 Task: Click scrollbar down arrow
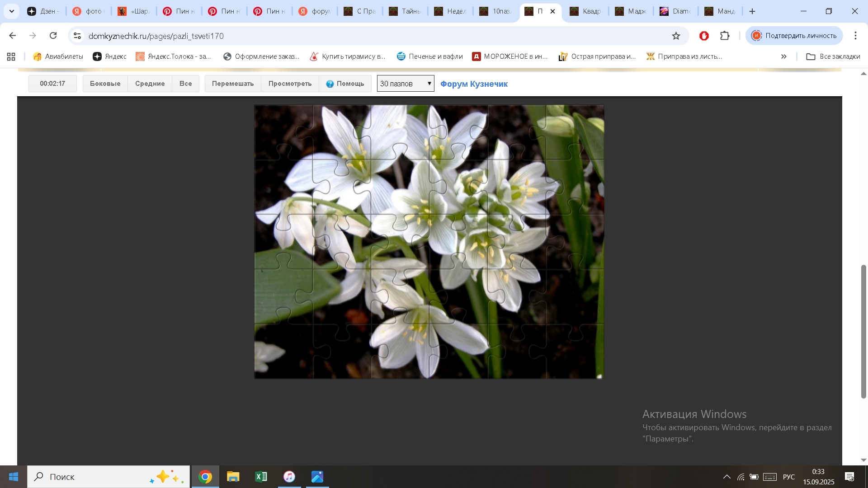[x=863, y=460]
